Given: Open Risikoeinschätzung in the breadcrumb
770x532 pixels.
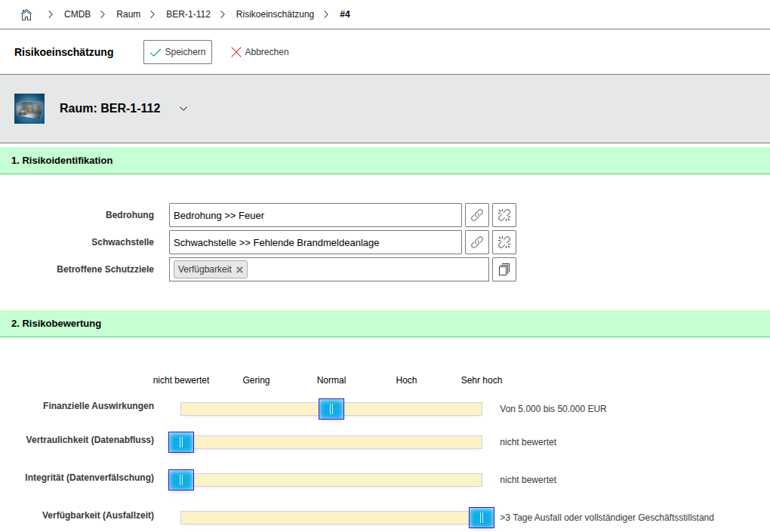Looking at the screenshot, I should [x=275, y=14].
